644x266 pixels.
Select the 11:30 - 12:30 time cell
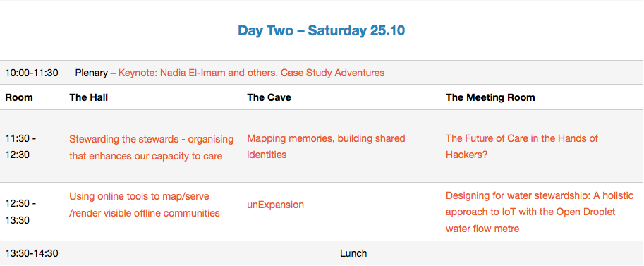pyautogui.click(x=20, y=147)
